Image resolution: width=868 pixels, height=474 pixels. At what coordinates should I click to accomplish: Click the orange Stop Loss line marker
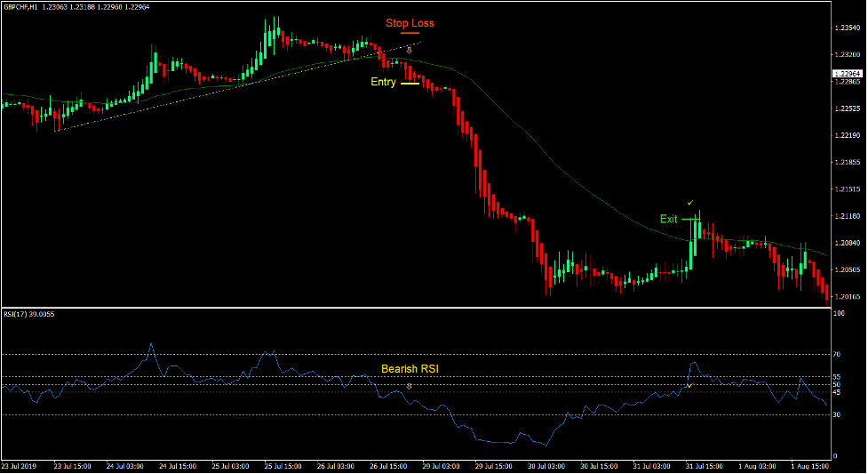coord(410,34)
